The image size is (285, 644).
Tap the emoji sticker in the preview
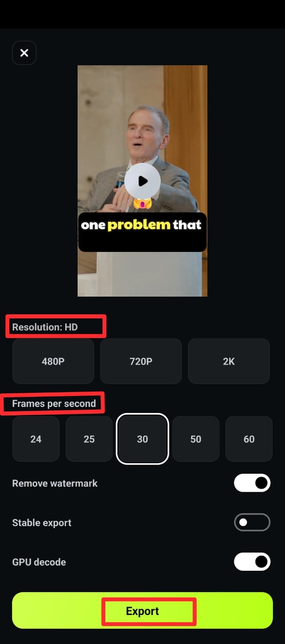coord(142,203)
